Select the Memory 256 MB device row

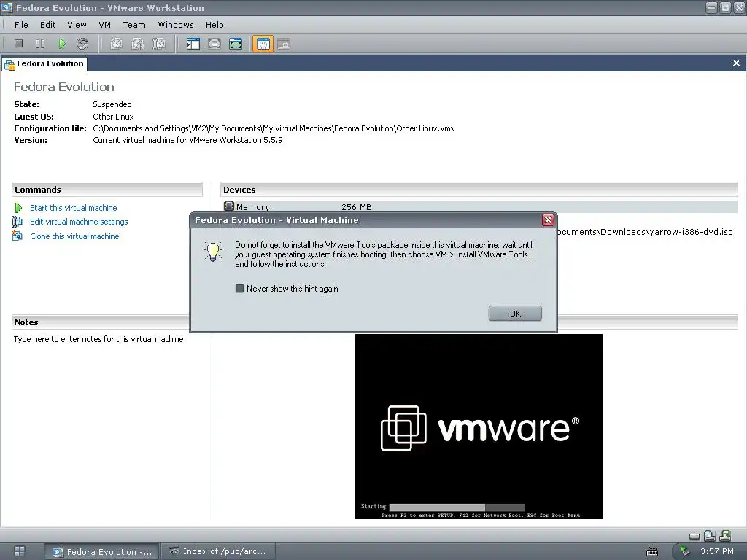(x=480, y=206)
